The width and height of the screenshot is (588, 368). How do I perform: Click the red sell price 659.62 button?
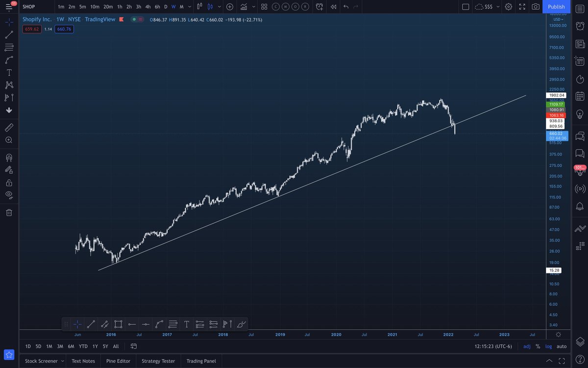point(31,29)
